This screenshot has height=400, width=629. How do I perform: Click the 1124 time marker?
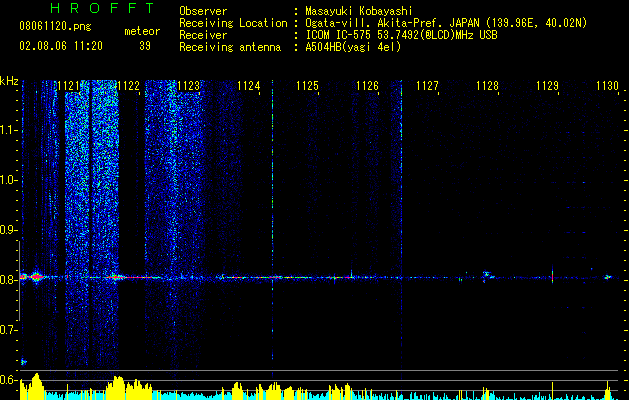[x=248, y=86]
